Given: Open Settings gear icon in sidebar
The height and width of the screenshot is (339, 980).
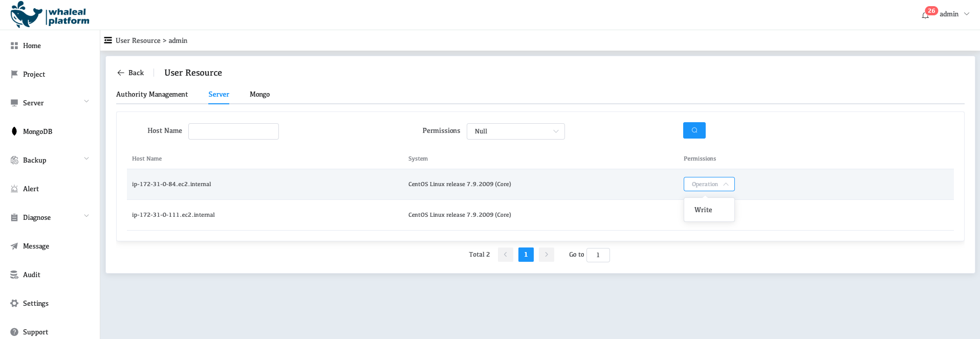Looking at the screenshot, I should (x=14, y=303).
